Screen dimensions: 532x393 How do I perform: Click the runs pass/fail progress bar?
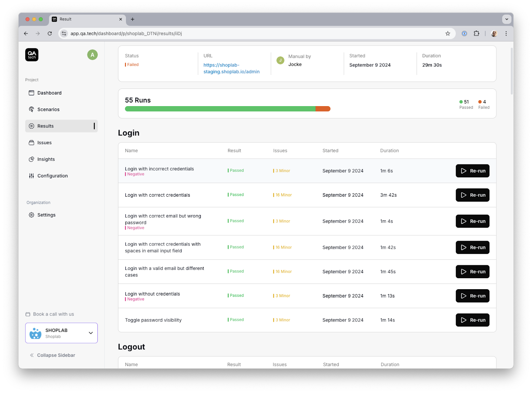(227, 108)
